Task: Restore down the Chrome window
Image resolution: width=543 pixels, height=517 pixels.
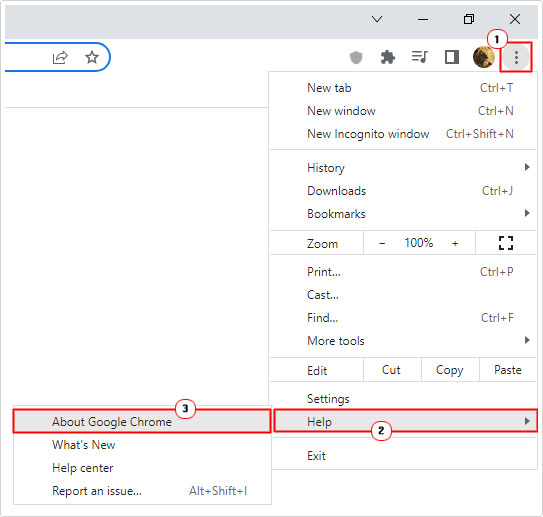Action: click(469, 19)
